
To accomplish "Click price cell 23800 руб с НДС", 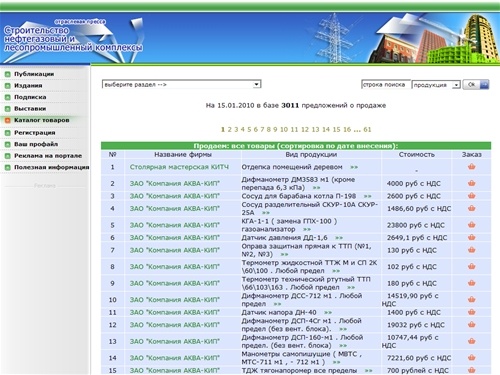I will pos(416,225).
